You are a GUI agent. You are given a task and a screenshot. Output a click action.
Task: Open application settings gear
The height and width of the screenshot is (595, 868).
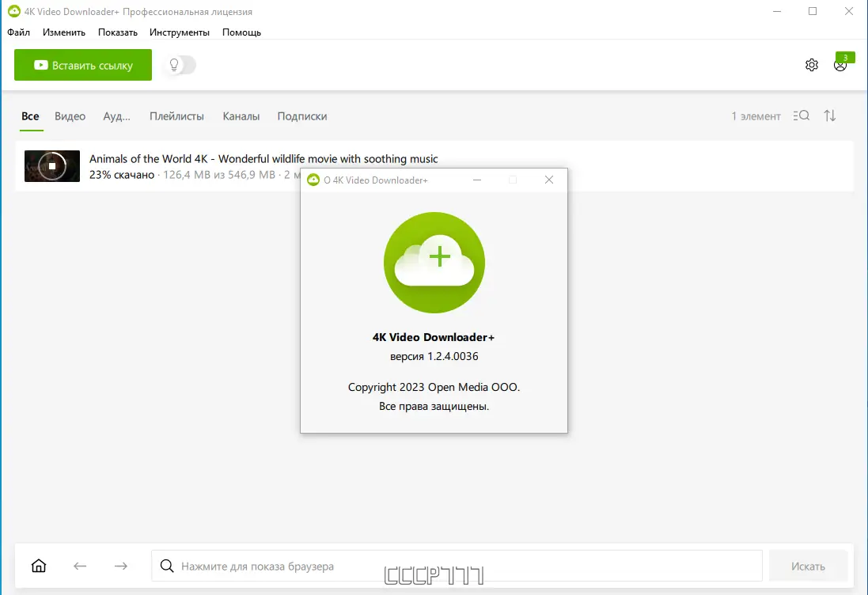click(x=811, y=65)
